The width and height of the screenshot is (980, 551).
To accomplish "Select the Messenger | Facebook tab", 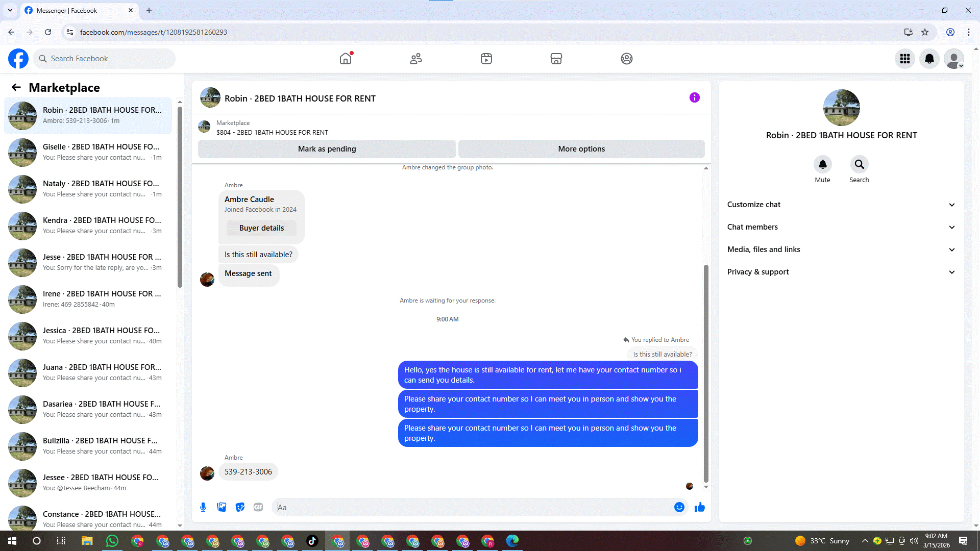I will (79, 10).
